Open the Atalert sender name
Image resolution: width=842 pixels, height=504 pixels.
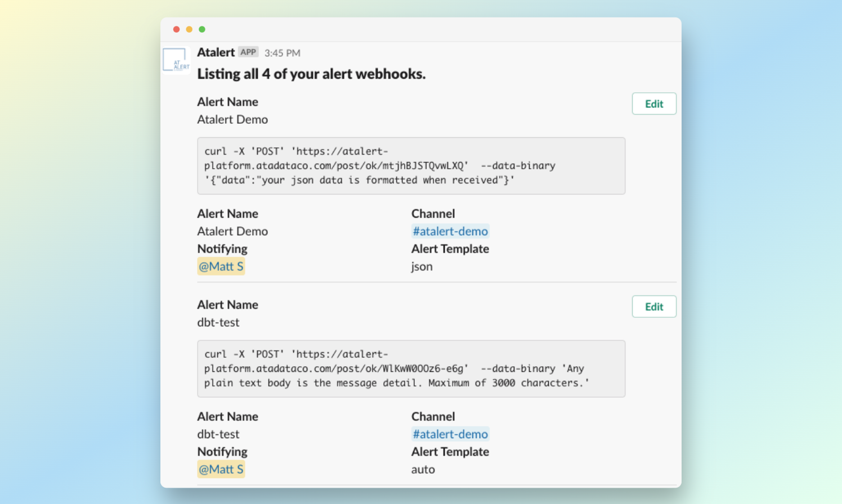[x=216, y=52]
